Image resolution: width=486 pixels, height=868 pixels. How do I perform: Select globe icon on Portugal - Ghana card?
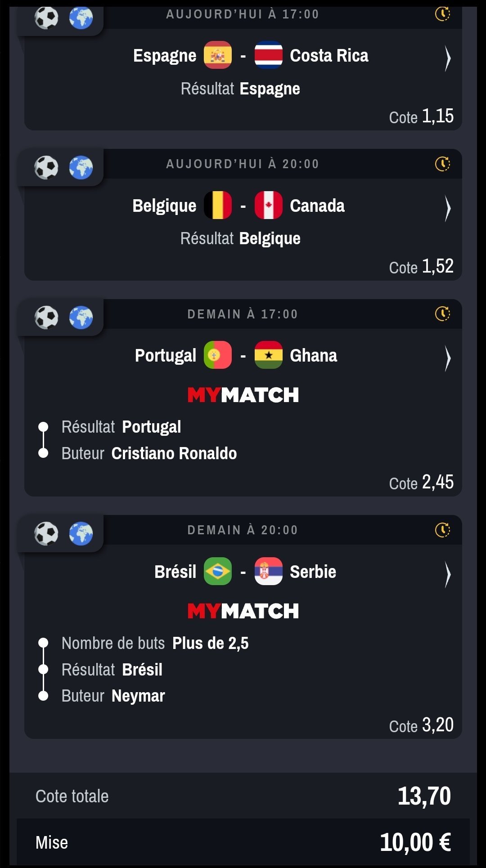[x=81, y=318]
